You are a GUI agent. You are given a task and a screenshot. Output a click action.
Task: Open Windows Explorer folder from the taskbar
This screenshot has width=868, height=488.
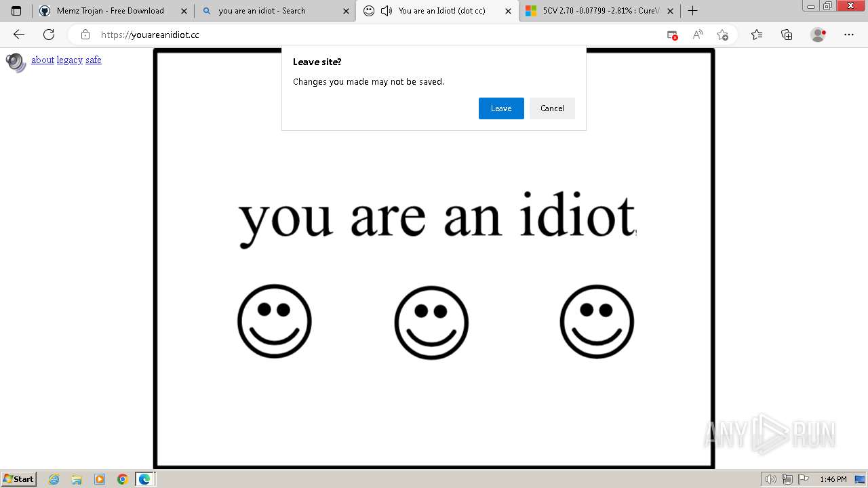[77, 479]
